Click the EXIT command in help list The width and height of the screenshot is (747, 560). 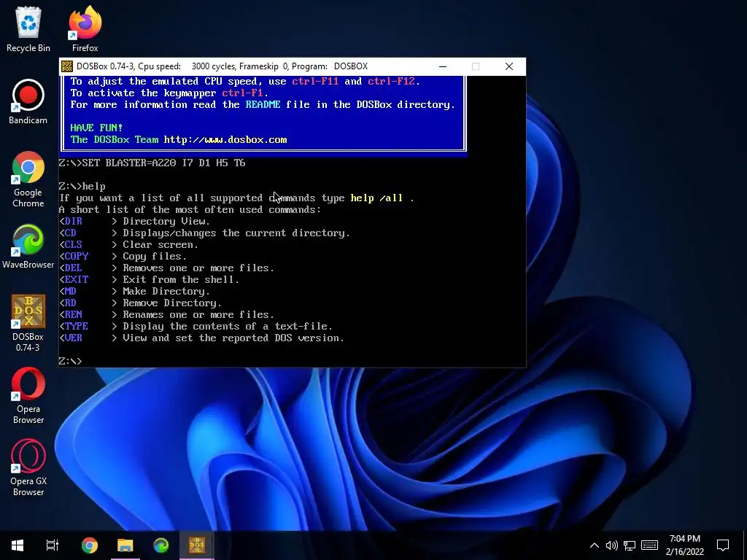point(76,279)
